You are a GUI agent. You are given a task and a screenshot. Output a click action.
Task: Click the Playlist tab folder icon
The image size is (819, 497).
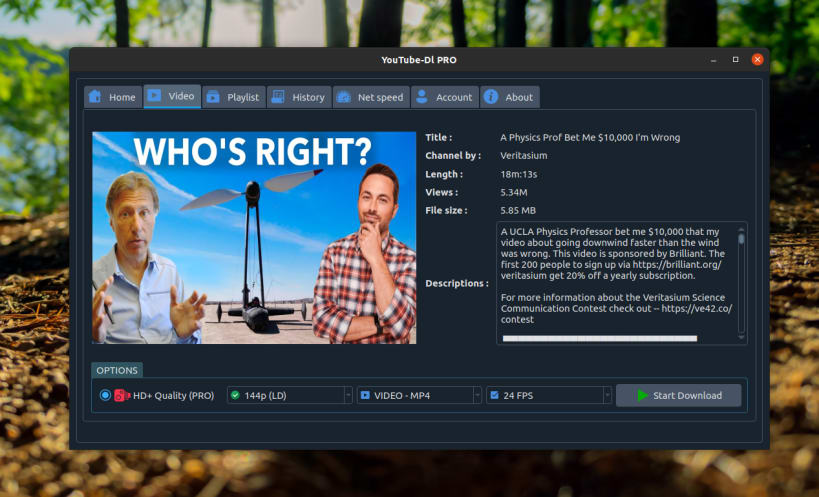[213, 97]
